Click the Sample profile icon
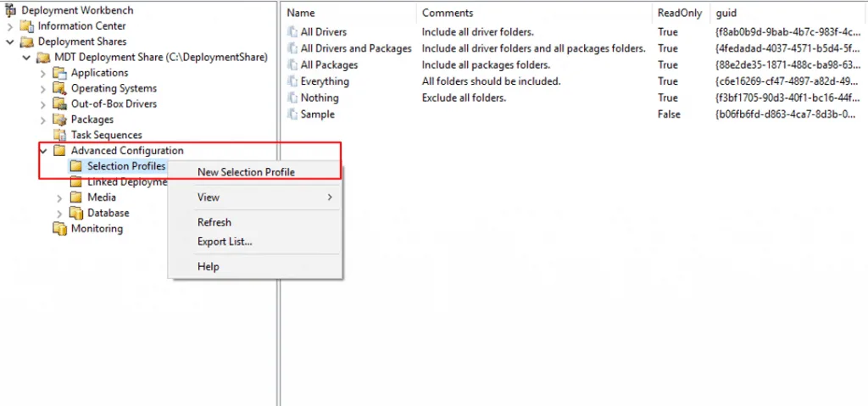 coord(292,114)
